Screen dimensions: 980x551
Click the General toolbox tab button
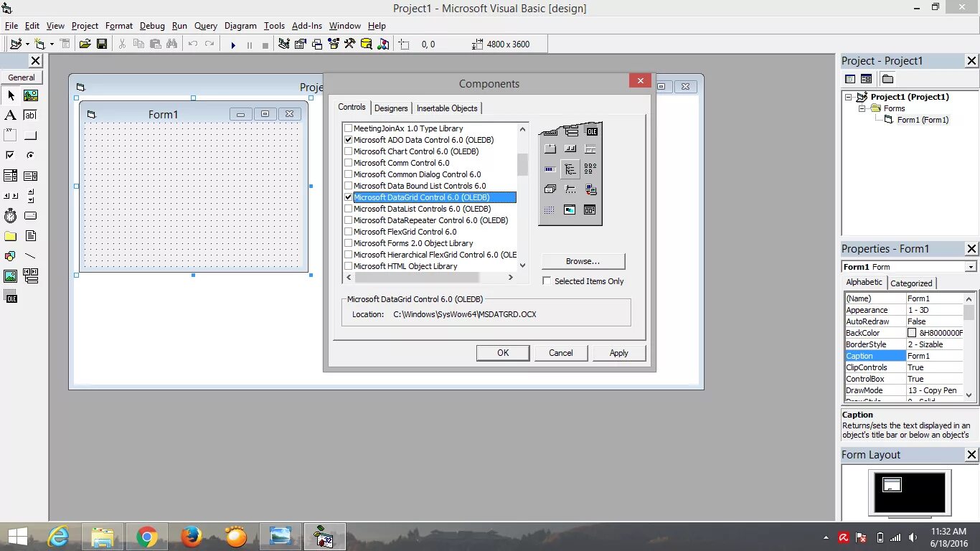click(x=22, y=77)
